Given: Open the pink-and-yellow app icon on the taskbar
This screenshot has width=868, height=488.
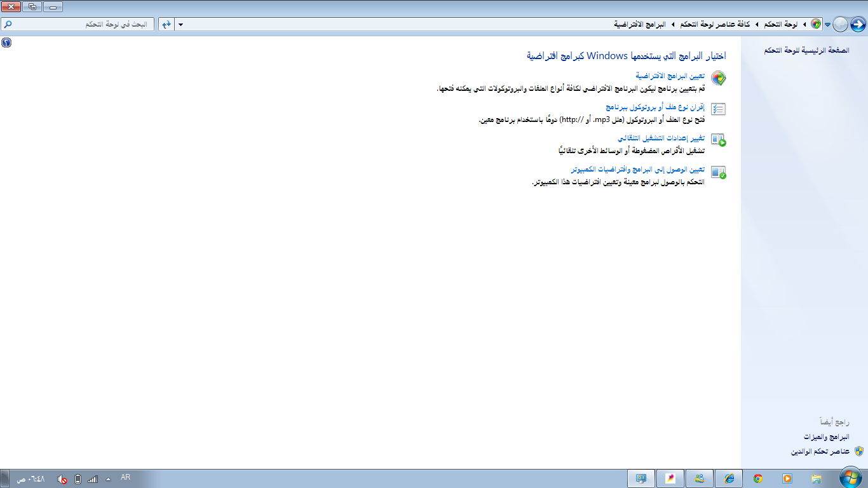Looking at the screenshot, I should coord(670,478).
